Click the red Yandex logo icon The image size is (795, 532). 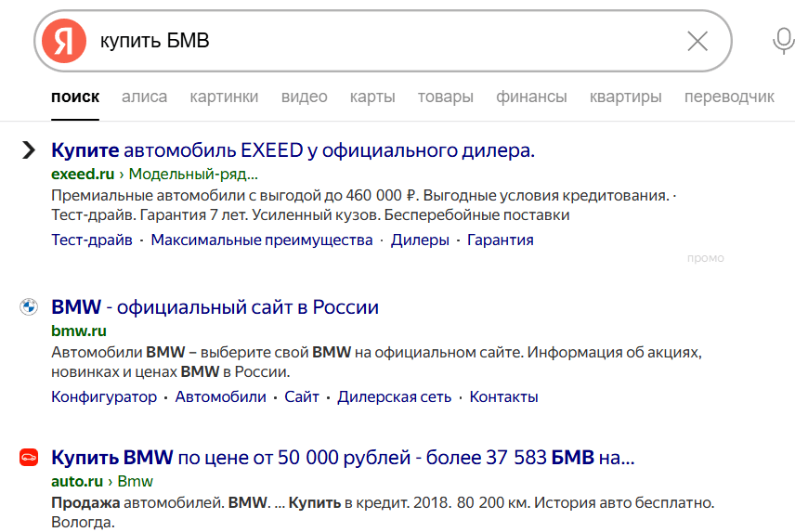tap(64, 41)
